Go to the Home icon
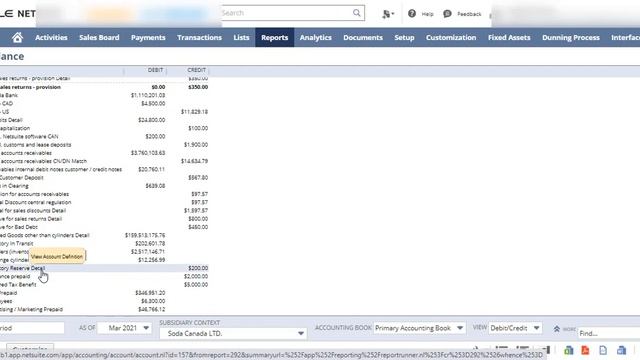The height and width of the screenshot is (360, 640). [17, 38]
